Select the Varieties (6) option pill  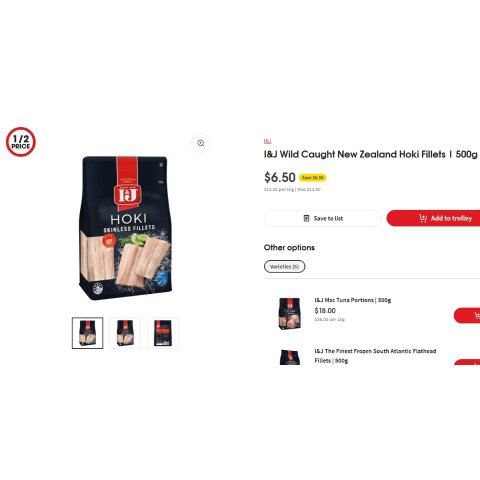click(x=284, y=266)
